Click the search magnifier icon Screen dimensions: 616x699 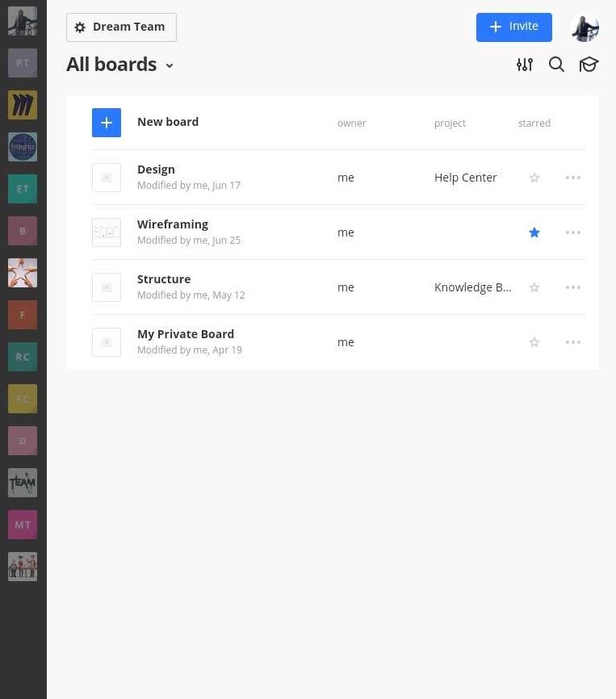556,65
